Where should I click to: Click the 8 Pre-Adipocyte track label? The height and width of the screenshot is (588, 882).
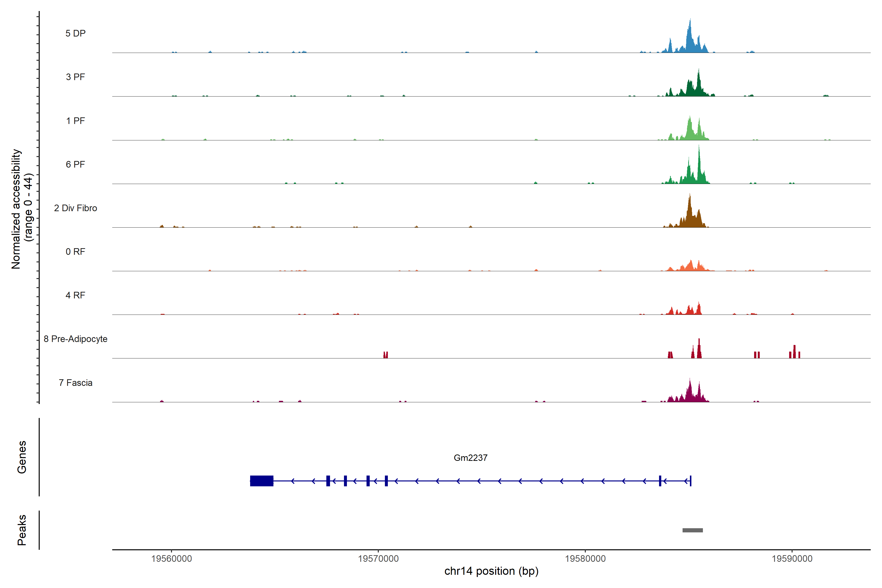pos(75,339)
